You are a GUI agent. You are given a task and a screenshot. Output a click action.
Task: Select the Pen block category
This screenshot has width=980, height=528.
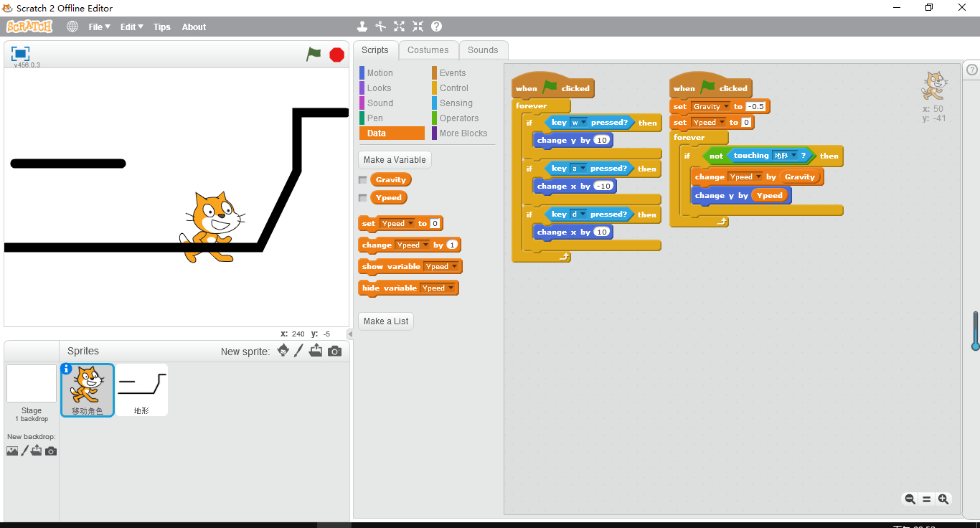tap(374, 118)
